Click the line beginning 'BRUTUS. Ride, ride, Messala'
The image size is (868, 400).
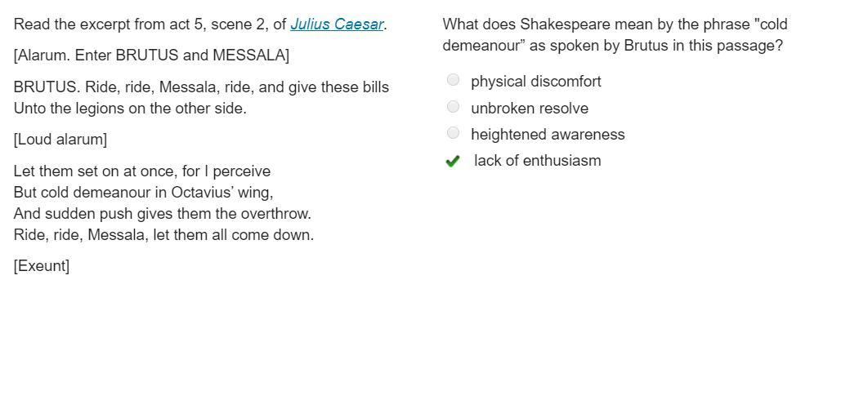pyautogui.click(x=201, y=87)
